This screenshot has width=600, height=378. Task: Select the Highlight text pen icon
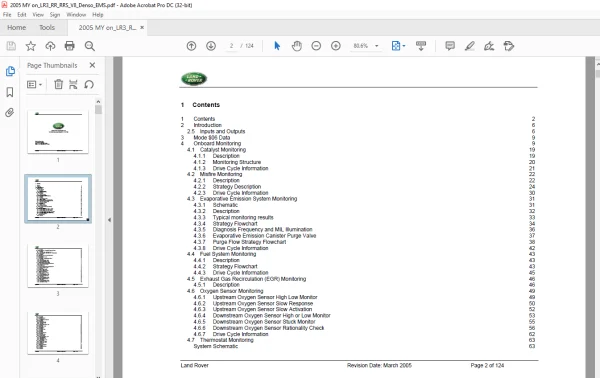(x=470, y=46)
